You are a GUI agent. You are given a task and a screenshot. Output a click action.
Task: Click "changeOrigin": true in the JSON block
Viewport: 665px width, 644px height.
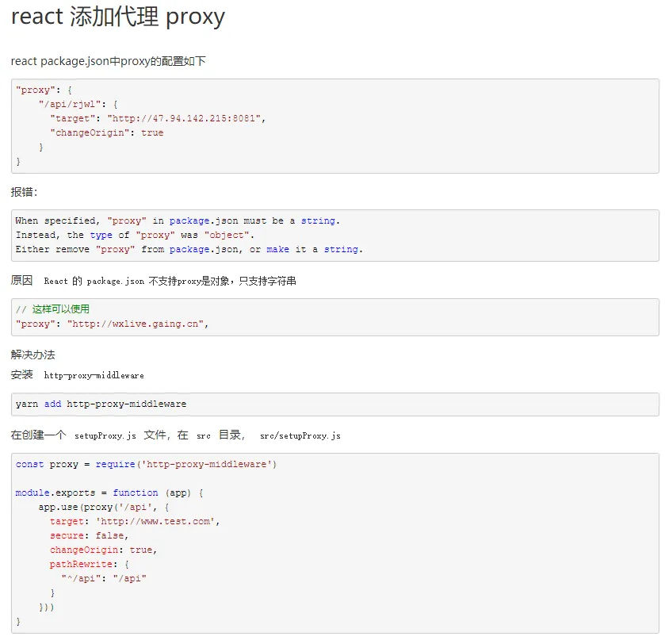click(x=106, y=132)
